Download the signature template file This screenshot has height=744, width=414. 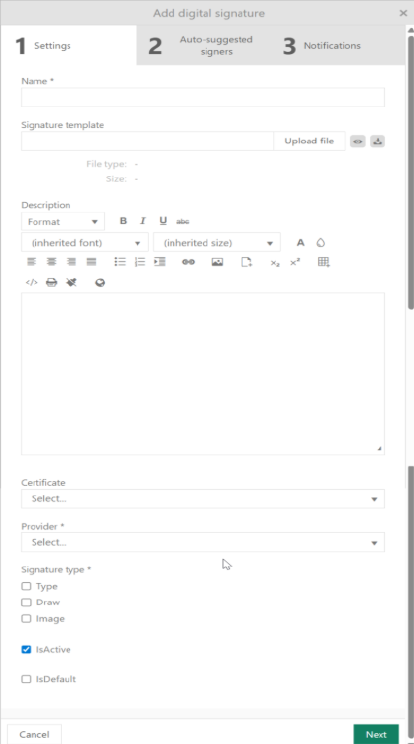tap(377, 141)
